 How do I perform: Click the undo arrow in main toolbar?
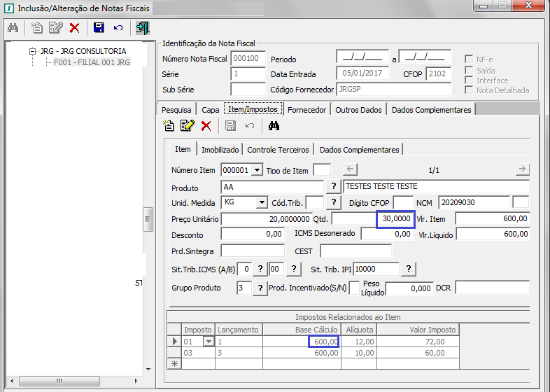pos(118,28)
